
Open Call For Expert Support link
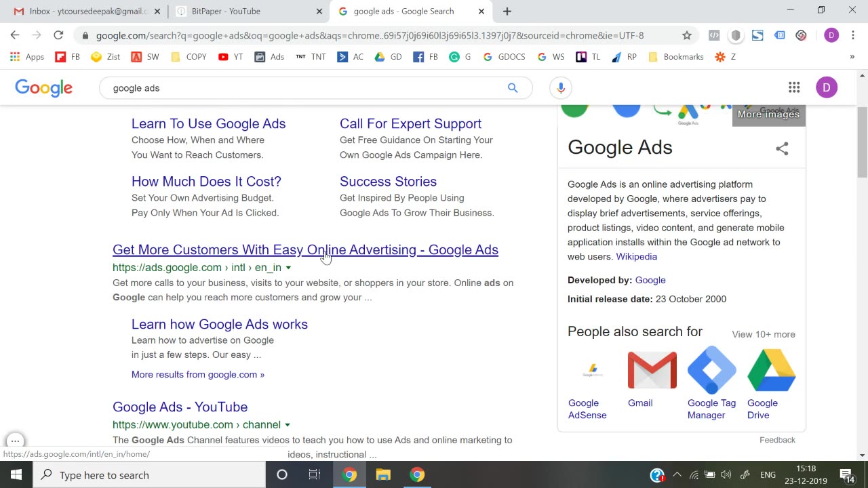pos(410,124)
